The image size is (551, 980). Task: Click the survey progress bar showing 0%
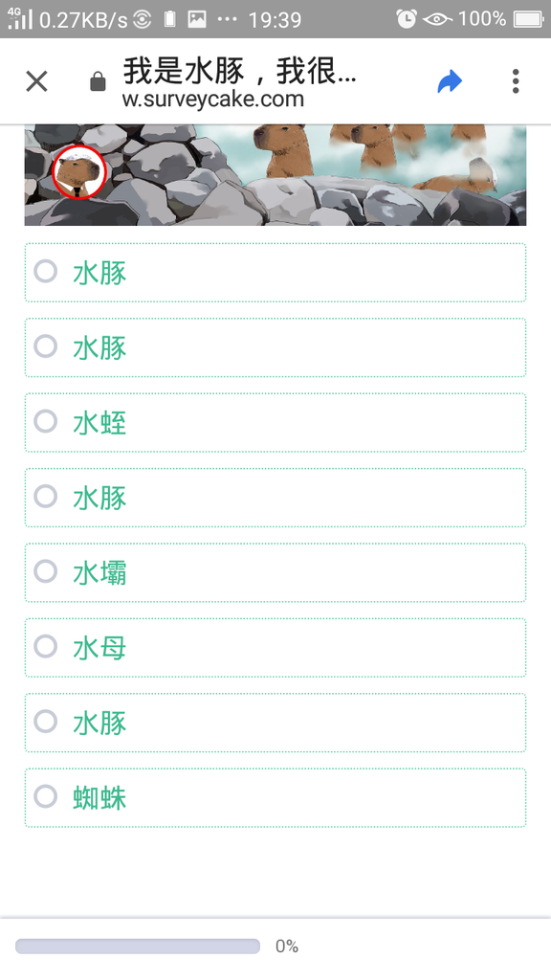(138, 947)
